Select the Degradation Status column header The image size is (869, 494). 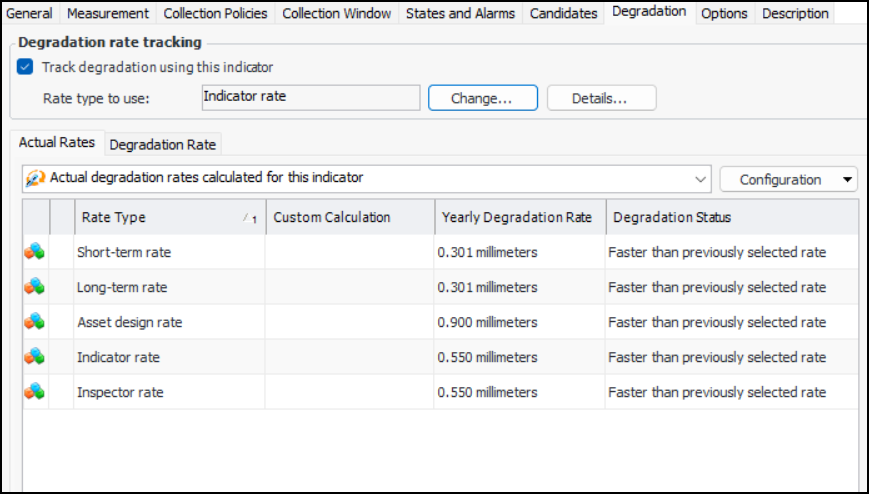[672, 218]
